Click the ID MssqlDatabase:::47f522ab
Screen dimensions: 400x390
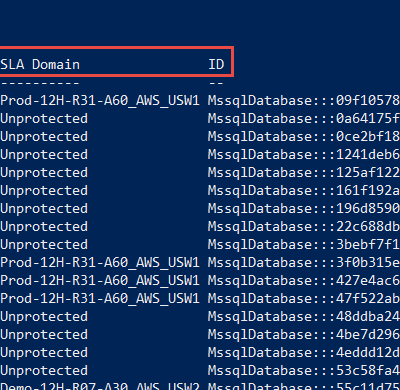point(304,298)
